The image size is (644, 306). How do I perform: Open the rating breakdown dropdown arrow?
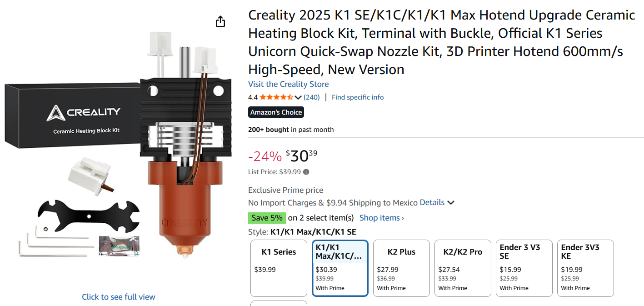298,97
